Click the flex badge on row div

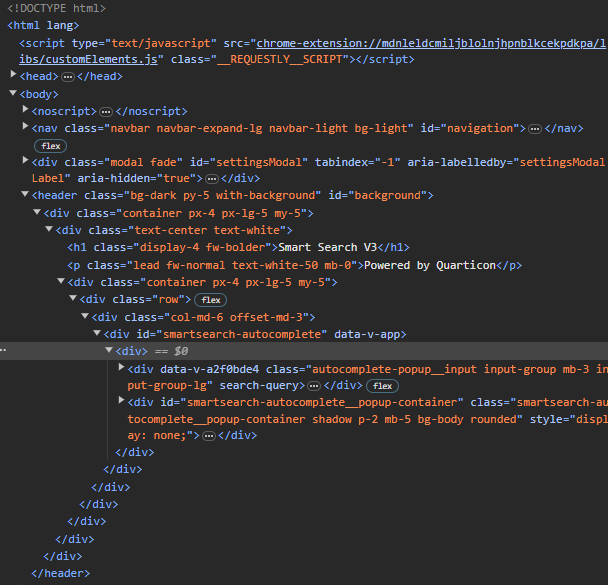[x=211, y=300]
